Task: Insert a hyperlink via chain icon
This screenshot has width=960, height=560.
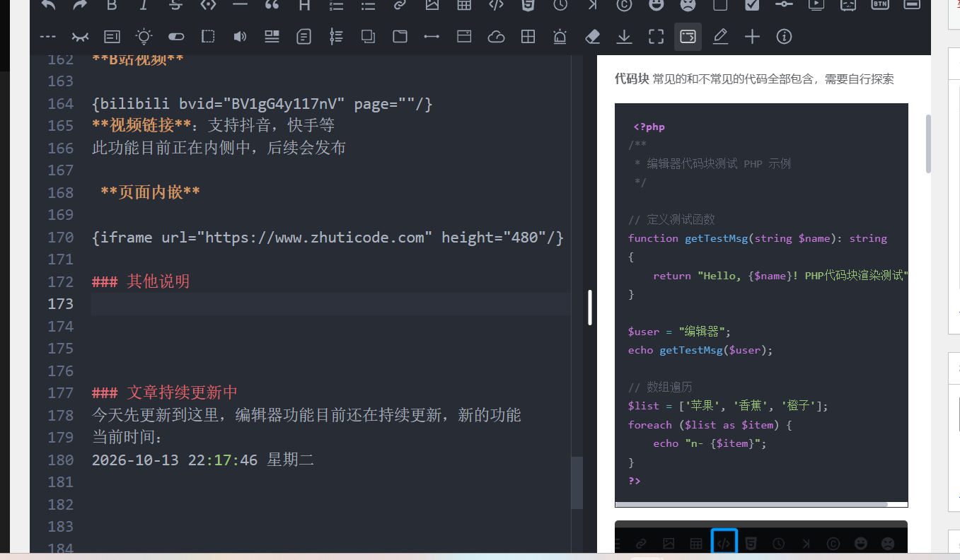Action: (400, 4)
